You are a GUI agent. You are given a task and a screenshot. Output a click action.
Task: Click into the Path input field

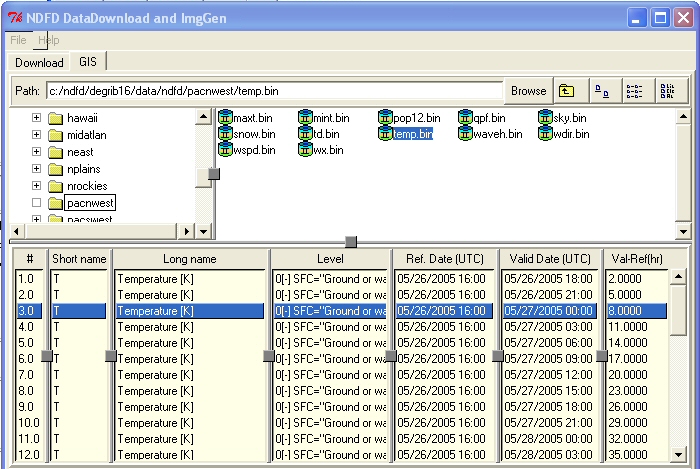[x=274, y=91]
